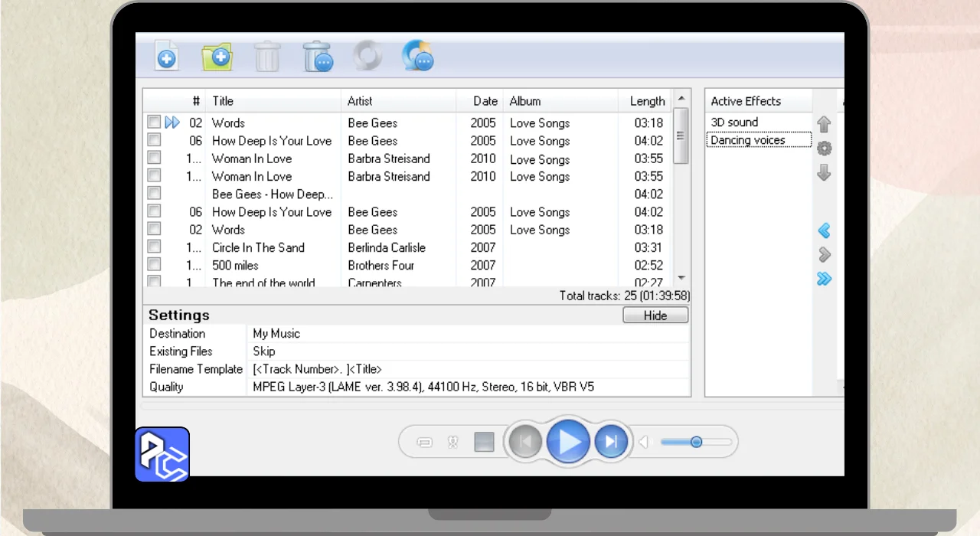Click the Add File toolbar icon
980x536 pixels.
(166, 57)
